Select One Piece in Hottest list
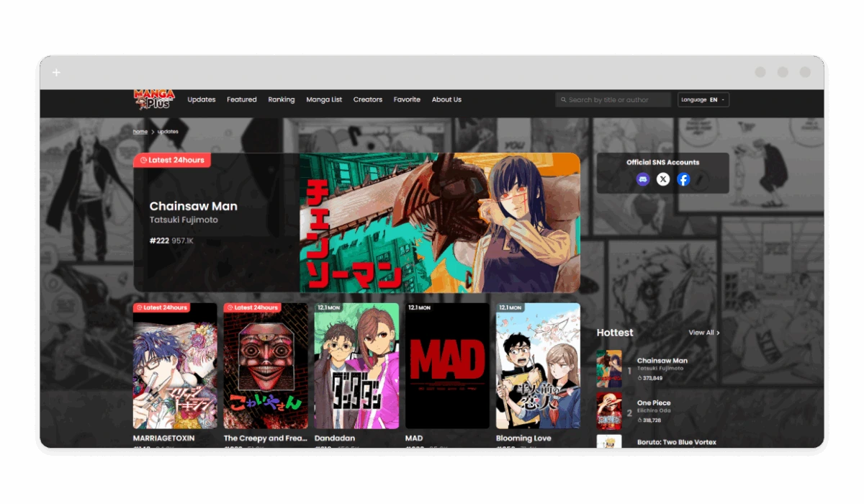The height and width of the screenshot is (504, 864). (x=654, y=403)
